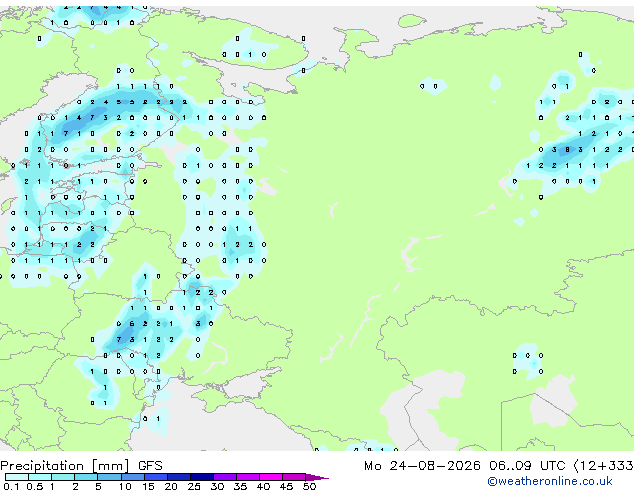Select the 35–40 mm legend color swatch
Viewport: 634px width, 490px height.
pyautogui.click(x=247, y=477)
